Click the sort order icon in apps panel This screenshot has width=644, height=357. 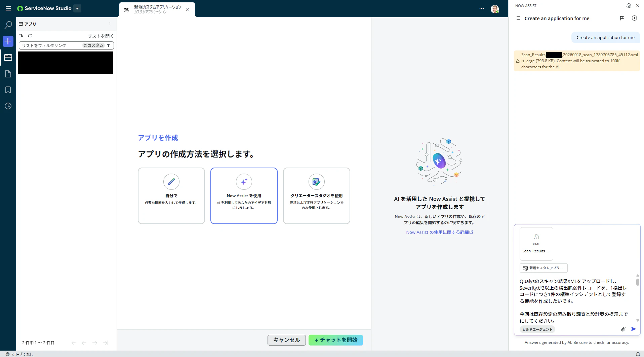(x=21, y=36)
